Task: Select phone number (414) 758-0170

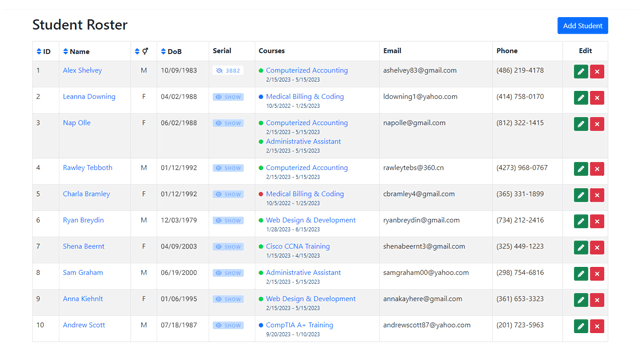Action: [x=520, y=96]
